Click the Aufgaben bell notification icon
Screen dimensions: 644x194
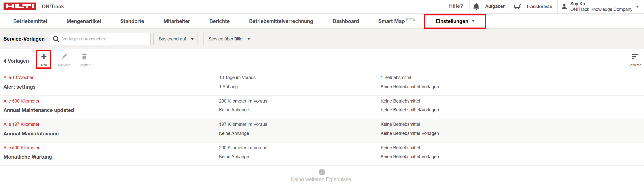click(476, 7)
